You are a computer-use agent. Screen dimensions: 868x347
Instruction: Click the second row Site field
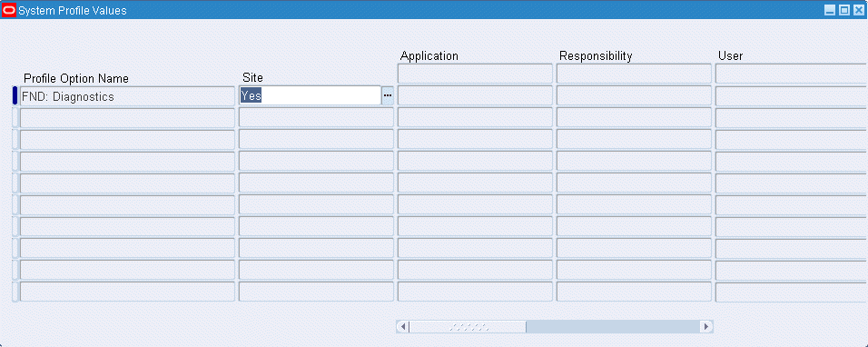[316, 118]
